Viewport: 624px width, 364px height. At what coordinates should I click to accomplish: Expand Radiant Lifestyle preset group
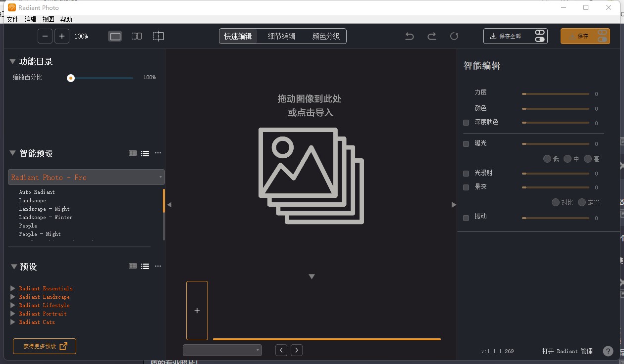[x=13, y=305]
